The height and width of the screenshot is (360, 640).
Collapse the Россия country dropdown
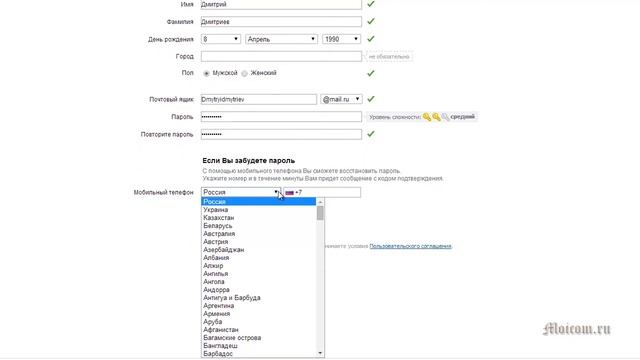pos(241,192)
